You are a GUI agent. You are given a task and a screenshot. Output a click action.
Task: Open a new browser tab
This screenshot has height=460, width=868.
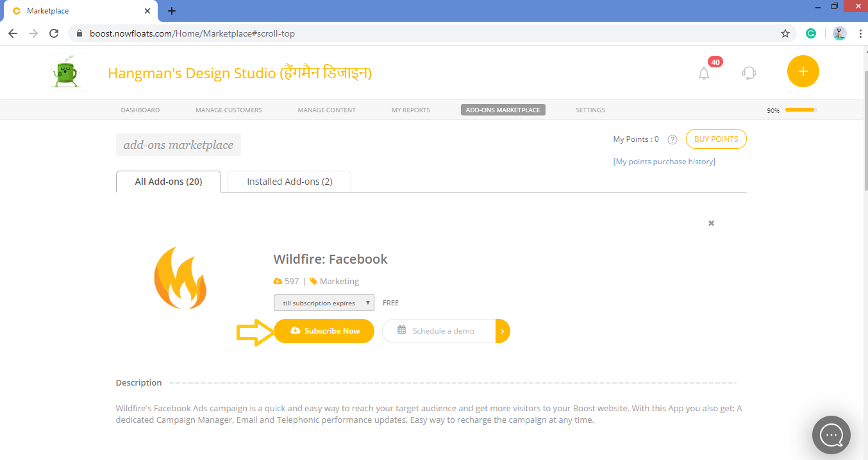tap(172, 11)
